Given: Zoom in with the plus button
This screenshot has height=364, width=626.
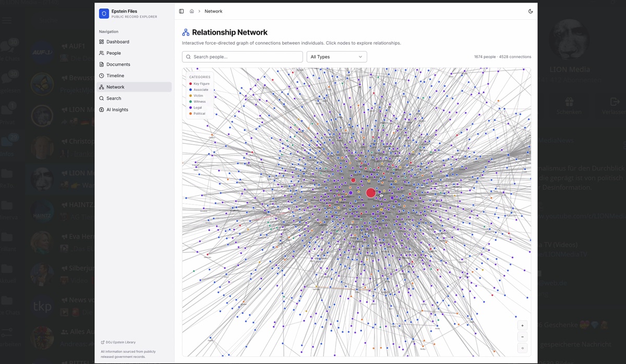Looking at the screenshot, I should click(522, 325).
